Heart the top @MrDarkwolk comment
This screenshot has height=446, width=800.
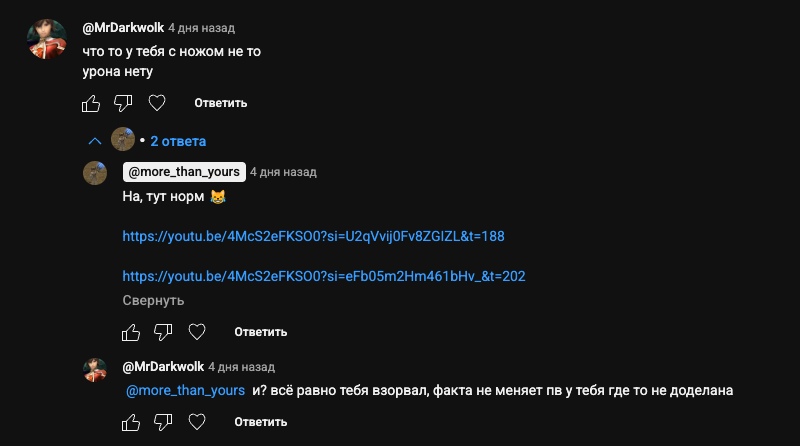pos(156,103)
